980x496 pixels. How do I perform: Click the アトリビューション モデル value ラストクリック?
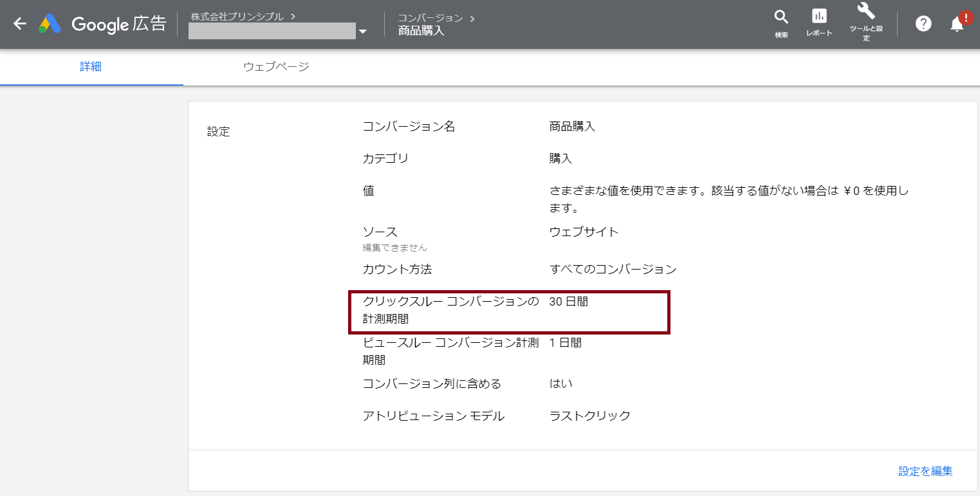[589, 416]
